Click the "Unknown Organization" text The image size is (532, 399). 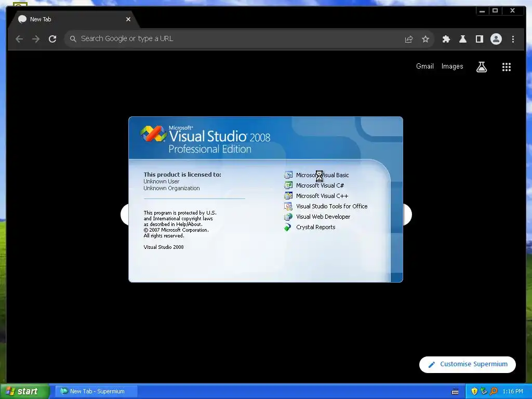[x=171, y=188]
